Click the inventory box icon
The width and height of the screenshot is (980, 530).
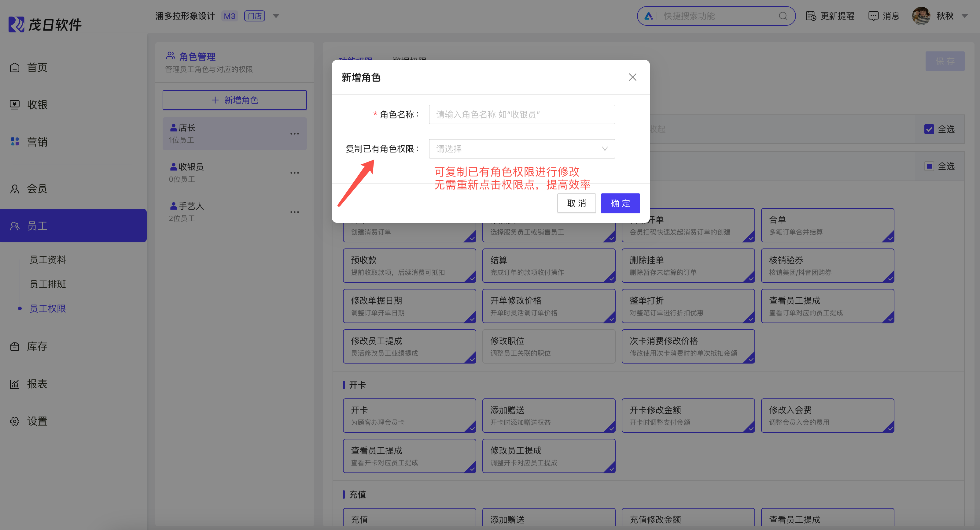click(x=14, y=346)
